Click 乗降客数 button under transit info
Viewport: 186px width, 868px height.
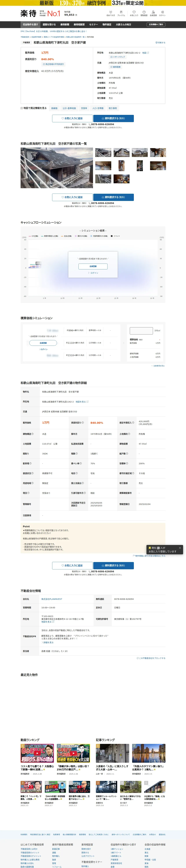point(115,67)
